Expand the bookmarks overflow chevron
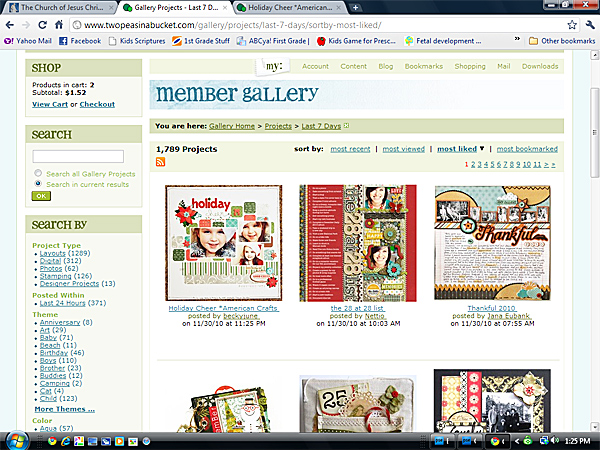 (x=517, y=39)
